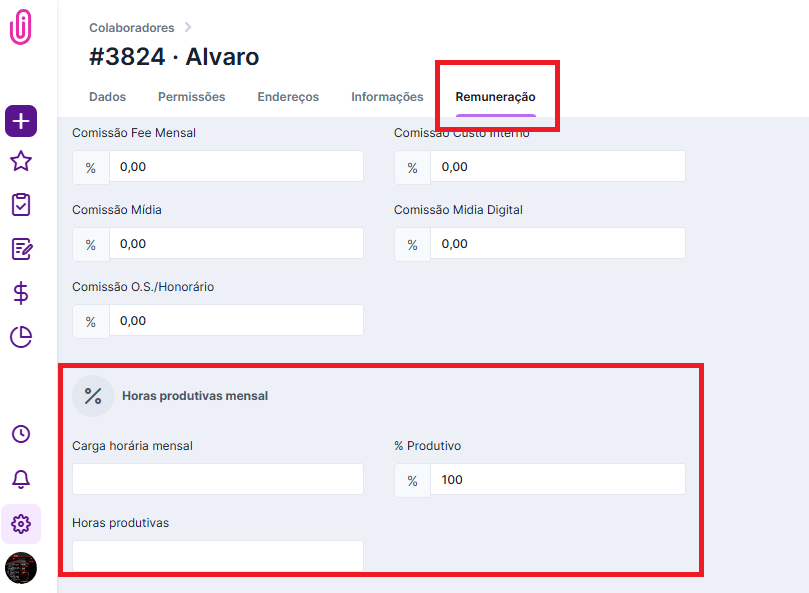Open the financial dollar sign icon
The height and width of the screenshot is (593, 809).
coord(21,293)
